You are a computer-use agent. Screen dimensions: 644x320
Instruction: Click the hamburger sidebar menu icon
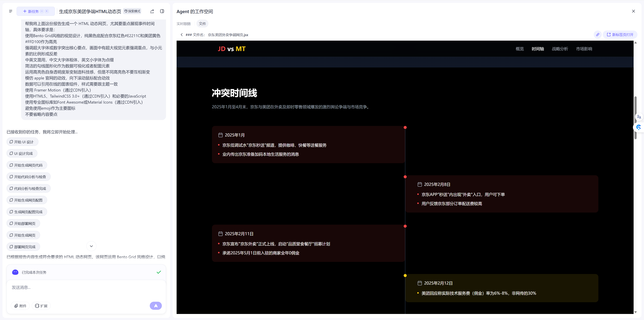(x=11, y=11)
